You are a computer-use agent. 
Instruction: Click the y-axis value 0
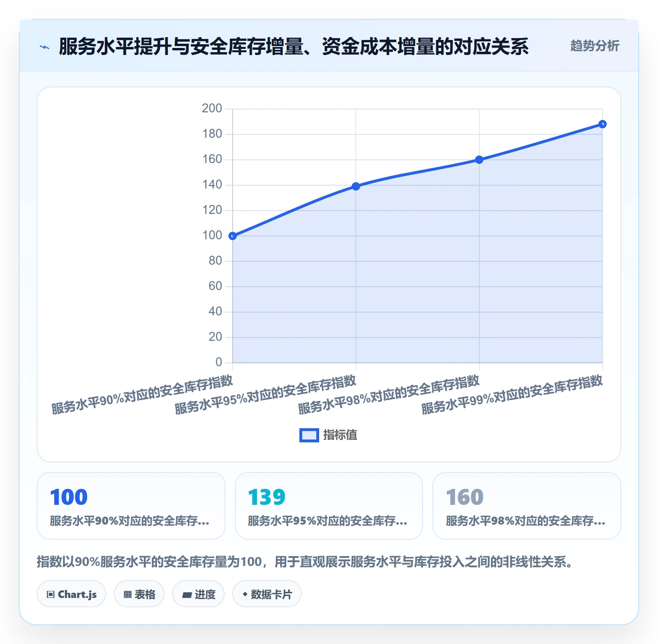coord(219,362)
